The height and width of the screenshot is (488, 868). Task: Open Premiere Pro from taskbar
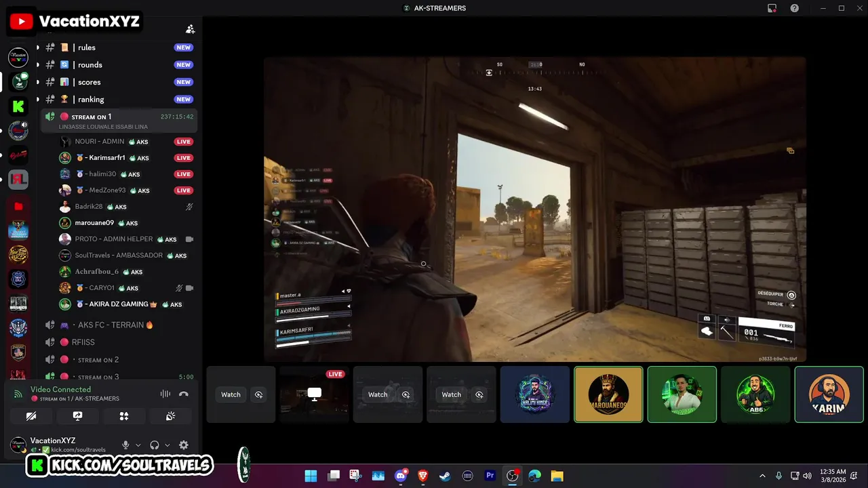[x=490, y=476]
